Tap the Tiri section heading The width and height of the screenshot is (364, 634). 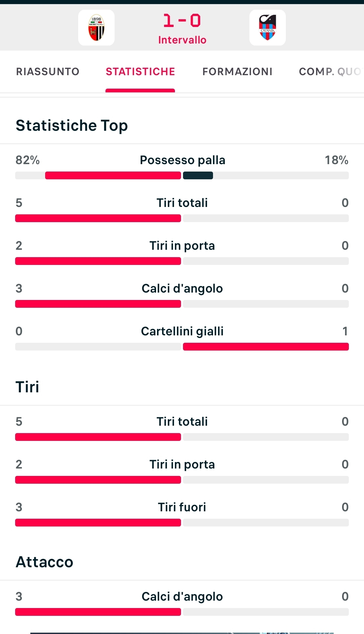coord(27,387)
